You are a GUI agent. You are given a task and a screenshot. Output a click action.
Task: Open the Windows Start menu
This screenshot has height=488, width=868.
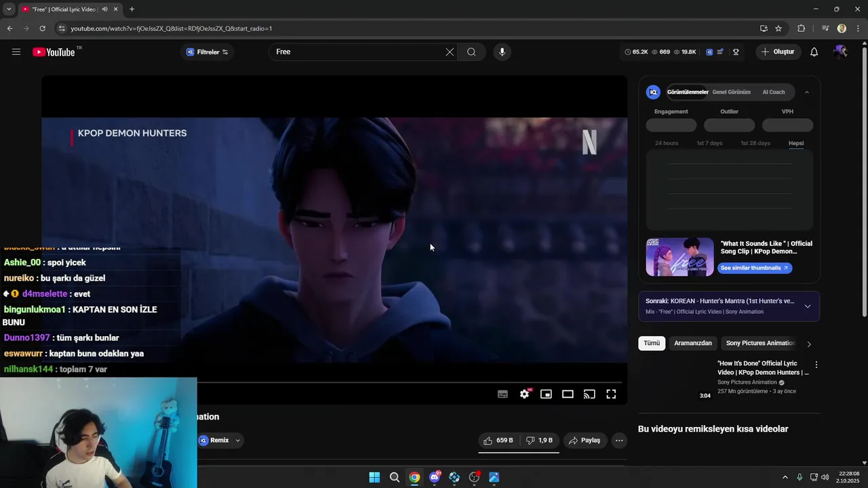point(374,477)
